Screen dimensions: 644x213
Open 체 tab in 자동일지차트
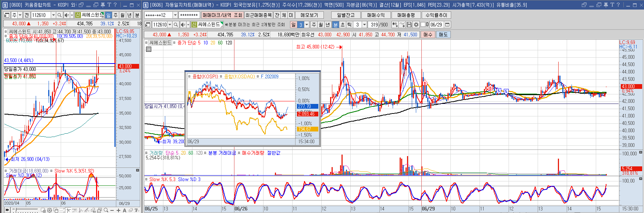click(284, 15)
